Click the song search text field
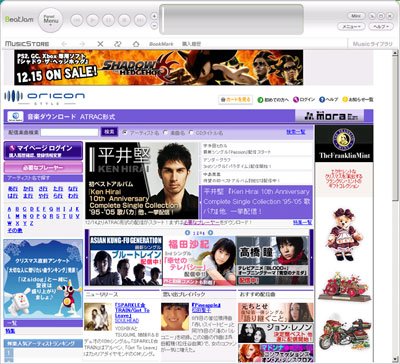 (70, 132)
